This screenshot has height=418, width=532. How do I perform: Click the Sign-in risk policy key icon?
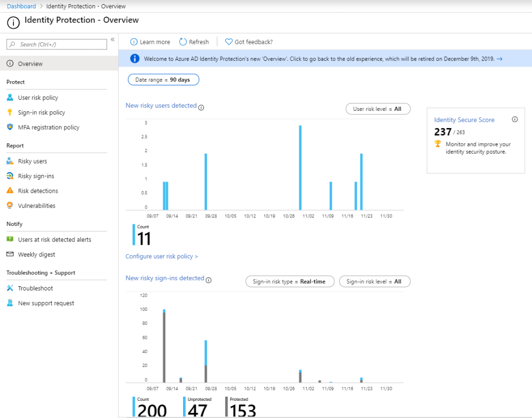tap(10, 112)
